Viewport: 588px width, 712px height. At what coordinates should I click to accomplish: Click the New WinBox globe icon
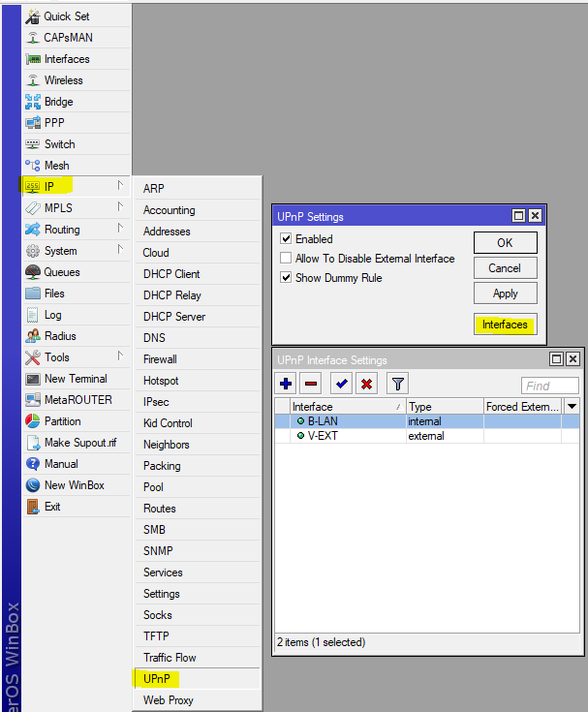point(33,485)
